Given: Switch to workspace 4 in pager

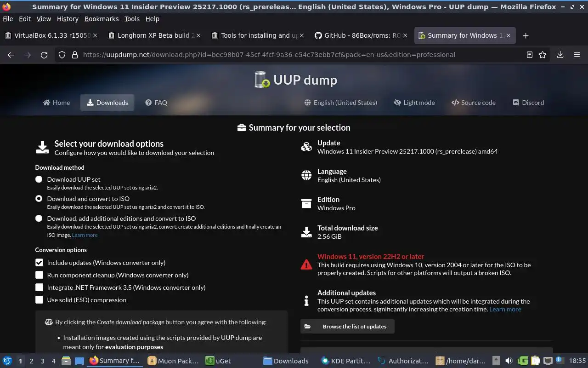Looking at the screenshot, I should [54, 361].
